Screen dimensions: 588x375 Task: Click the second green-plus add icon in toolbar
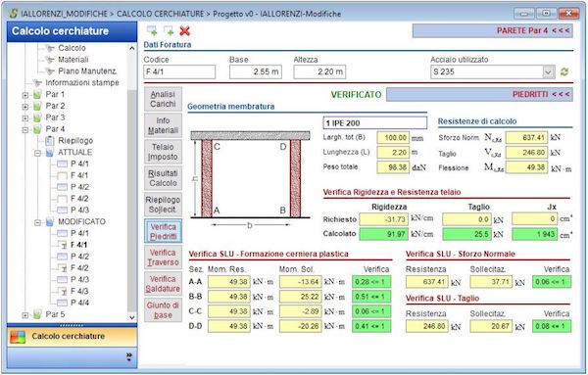pos(169,30)
